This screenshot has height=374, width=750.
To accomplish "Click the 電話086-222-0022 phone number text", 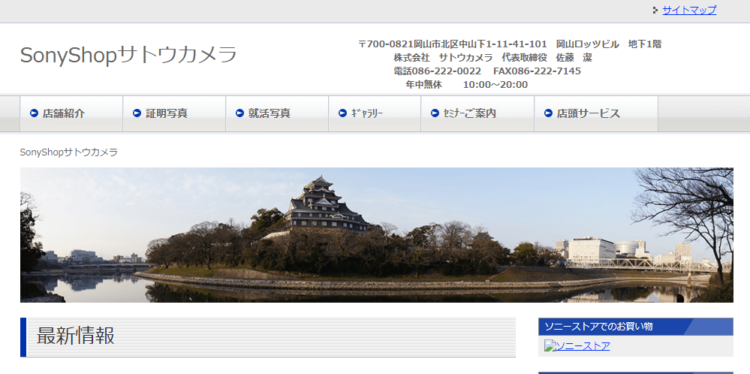I will pyautogui.click(x=437, y=71).
